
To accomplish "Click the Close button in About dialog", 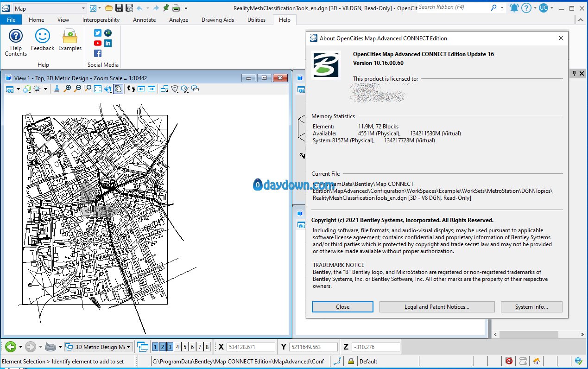I will point(342,307).
